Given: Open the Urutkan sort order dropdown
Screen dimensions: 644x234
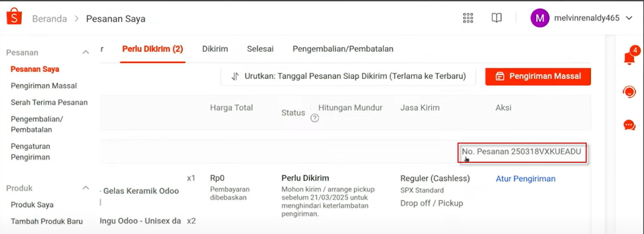Looking at the screenshot, I should pyautogui.click(x=348, y=76).
